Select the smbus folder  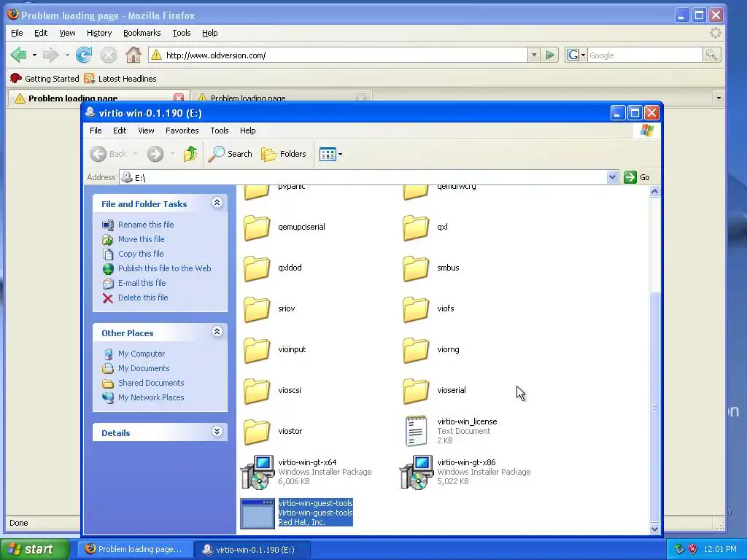431,268
